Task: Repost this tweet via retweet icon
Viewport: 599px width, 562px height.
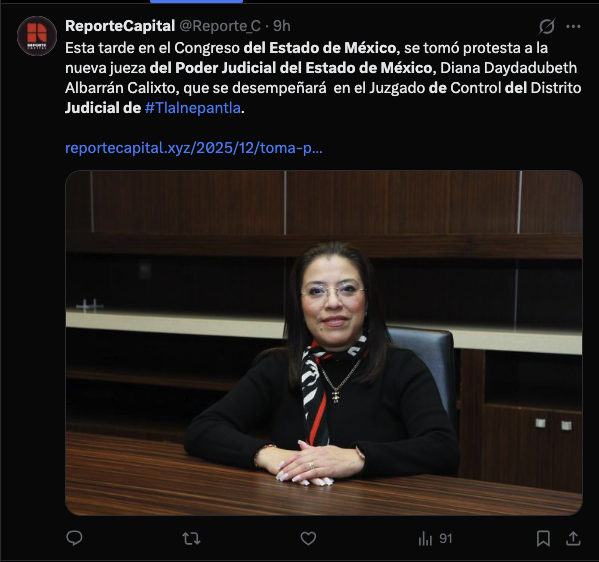Action: pyautogui.click(x=191, y=539)
